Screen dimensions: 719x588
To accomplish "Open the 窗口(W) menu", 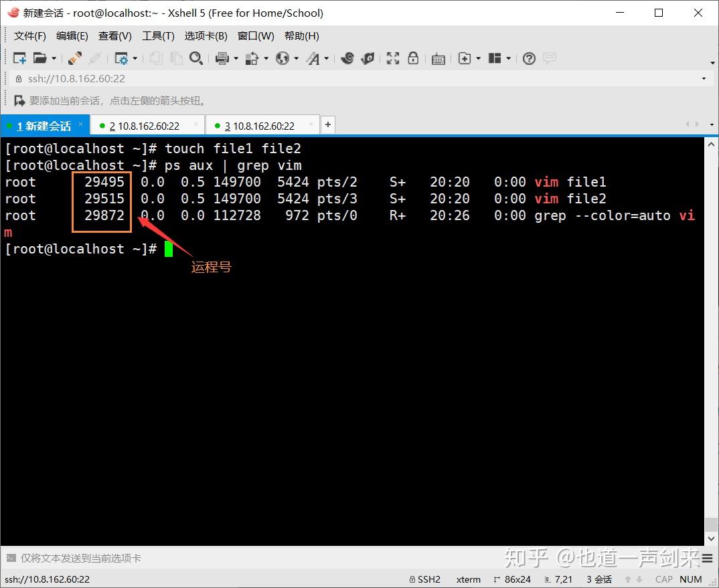I will click(256, 36).
